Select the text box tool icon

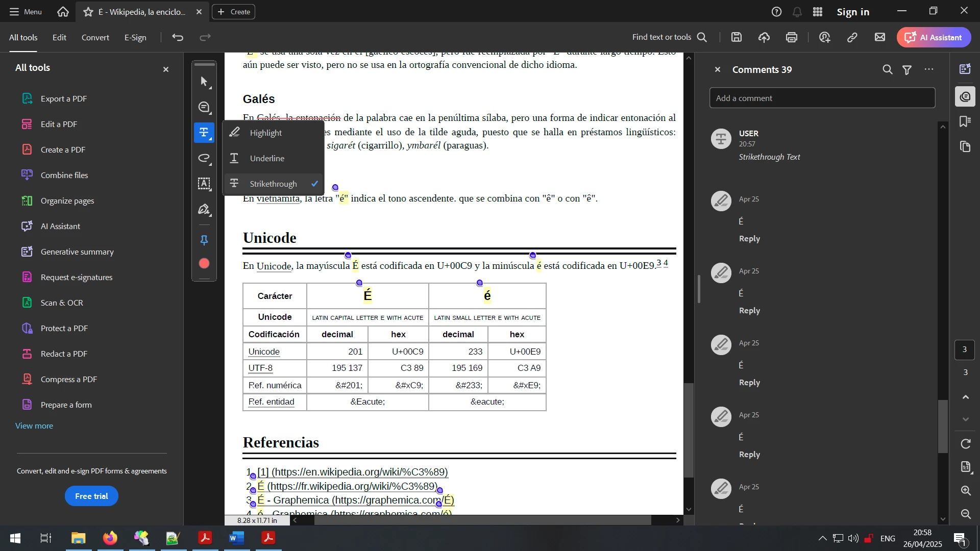(204, 184)
